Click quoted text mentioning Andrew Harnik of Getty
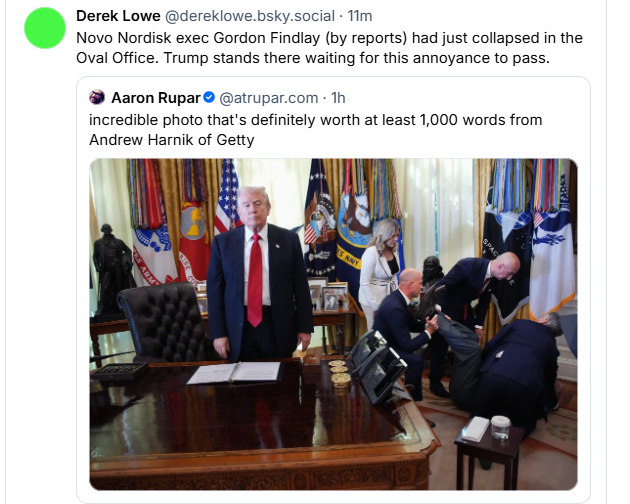 coord(315,130)
